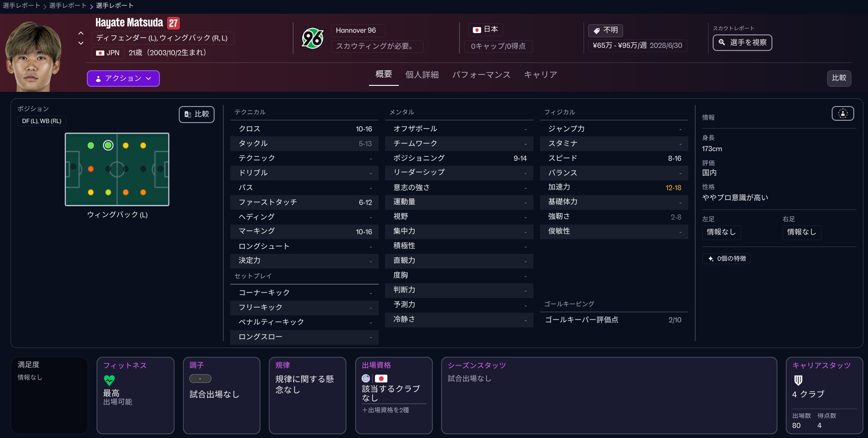Click the Hannover 96 club crest icon

tap(312, 38)
